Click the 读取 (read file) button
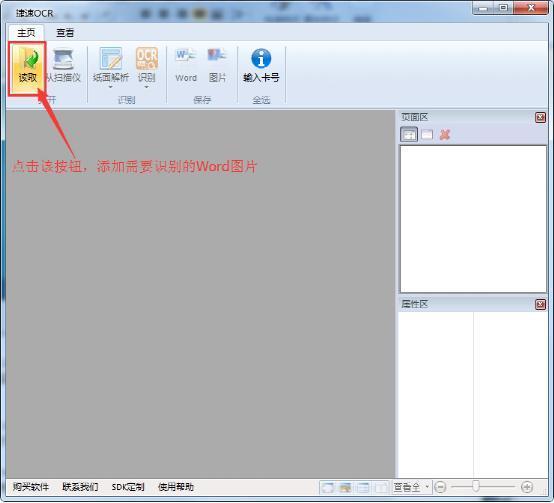554x503 pixels. click(27, 69)
